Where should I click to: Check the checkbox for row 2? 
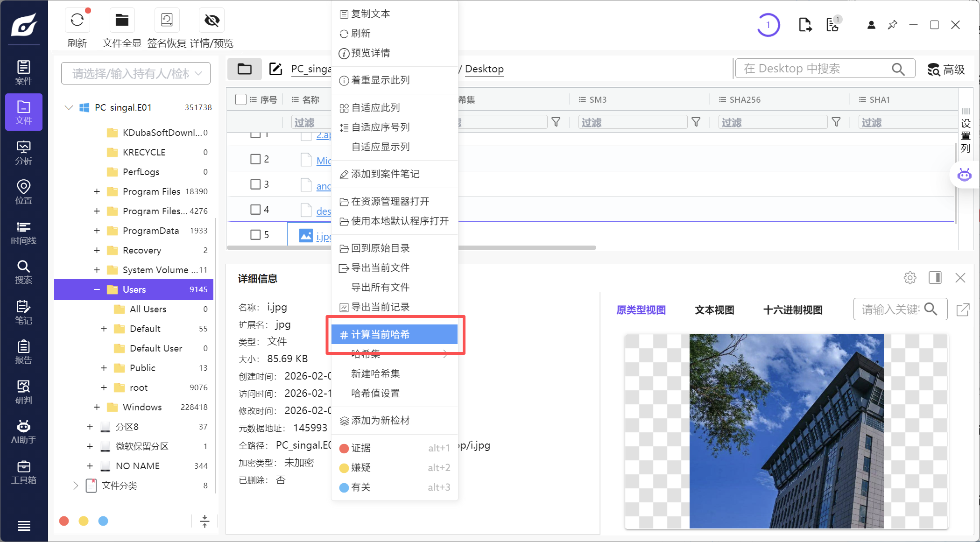[255, 159]
